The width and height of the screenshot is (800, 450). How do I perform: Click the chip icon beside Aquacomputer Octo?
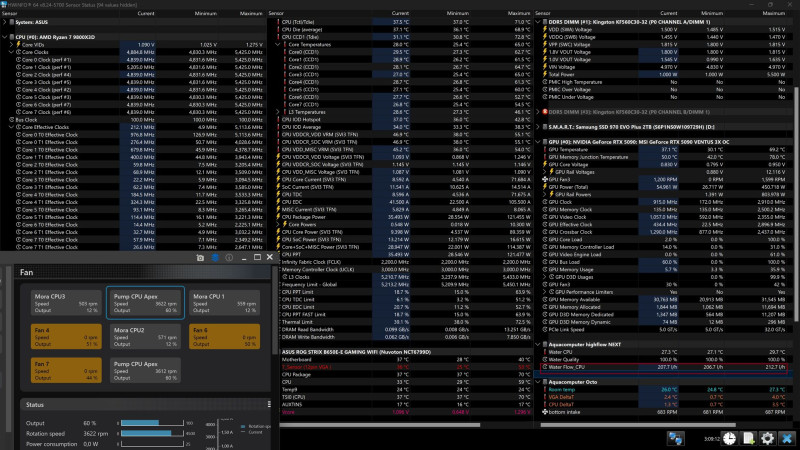(x=544, y=382)
